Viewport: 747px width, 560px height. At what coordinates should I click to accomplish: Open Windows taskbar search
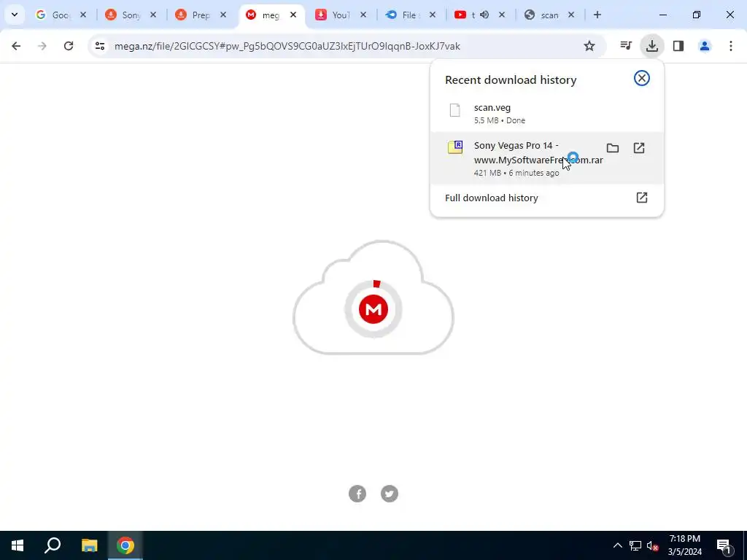coord(53,545)
